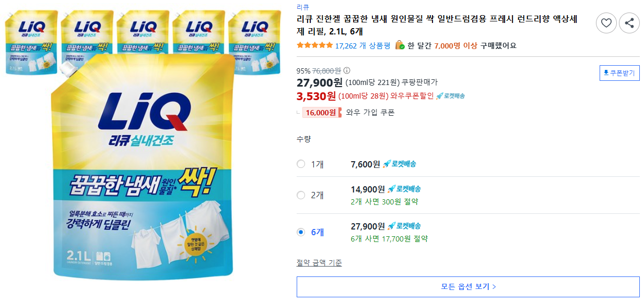Select the 1개 quantity radio button
644x302 pixels.
(300, 164)
